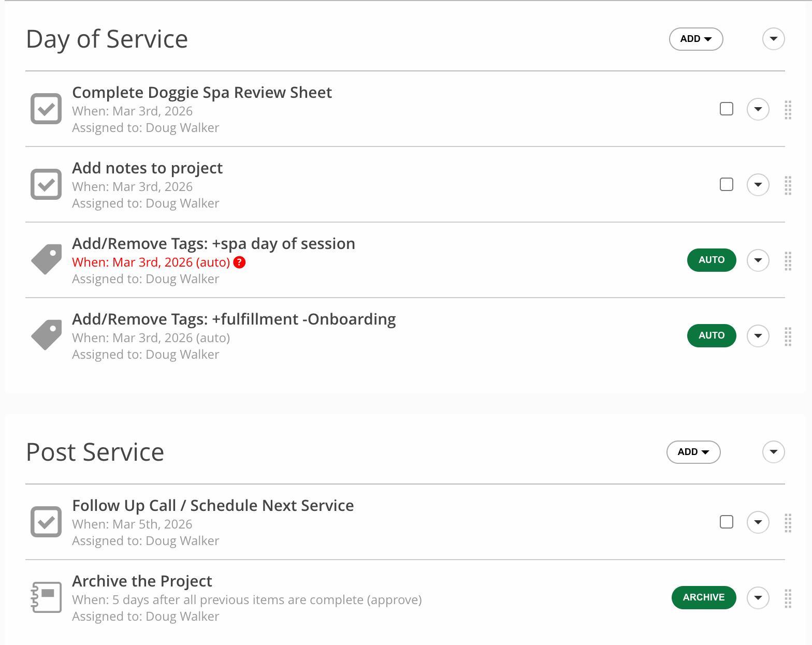Viewport: 812px width, 645px height.
Task: Click the Archive the Project notebook icon
Action: tap(46, 597)
